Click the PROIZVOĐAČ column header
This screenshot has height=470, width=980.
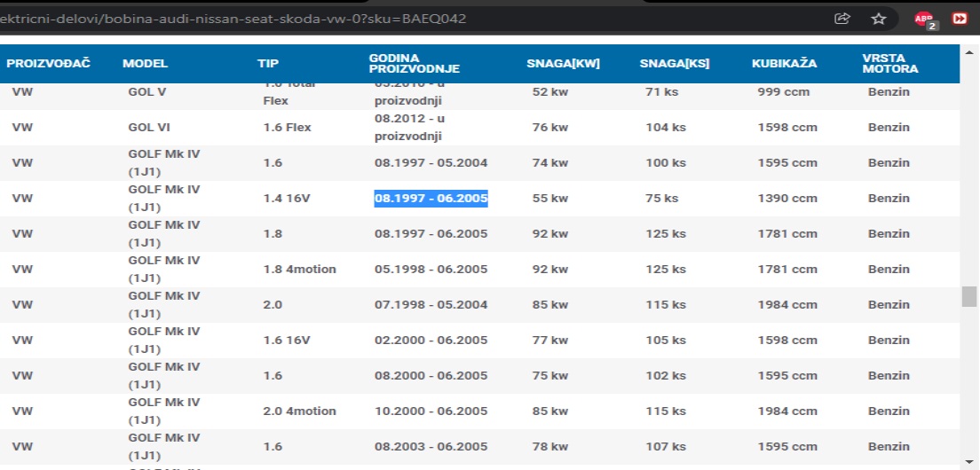(49, 64)
